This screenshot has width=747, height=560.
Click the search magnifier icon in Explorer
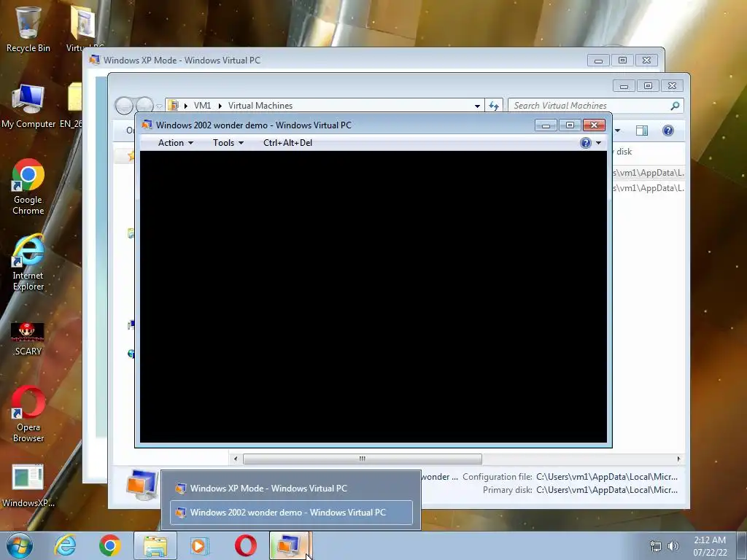pyautogui.click(x=675, y=106)
